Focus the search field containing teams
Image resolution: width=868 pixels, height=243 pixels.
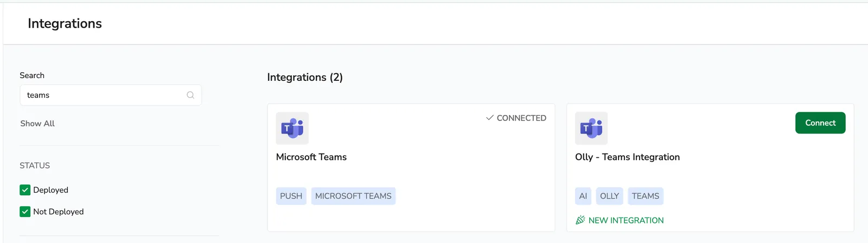click(111, 95)
